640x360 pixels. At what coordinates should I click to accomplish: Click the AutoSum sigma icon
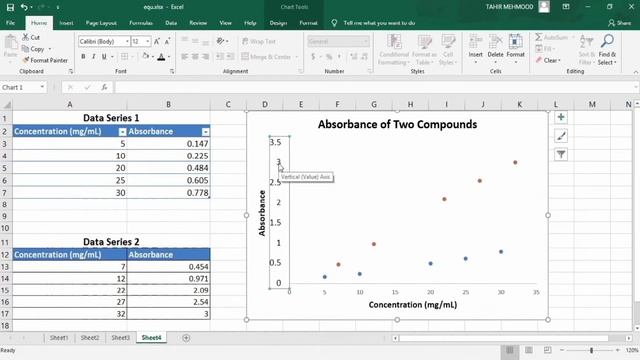point(539,37)
